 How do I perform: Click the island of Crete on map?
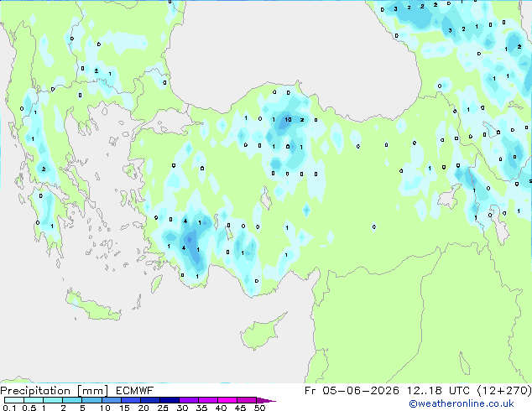[x=93, y=305]
